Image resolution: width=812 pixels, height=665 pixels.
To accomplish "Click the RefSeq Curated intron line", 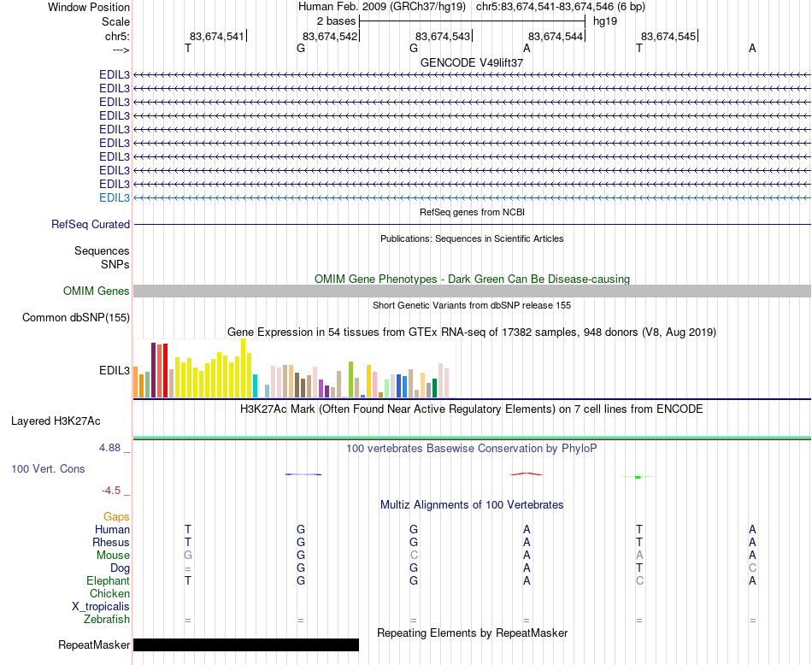I will point(472,224).
